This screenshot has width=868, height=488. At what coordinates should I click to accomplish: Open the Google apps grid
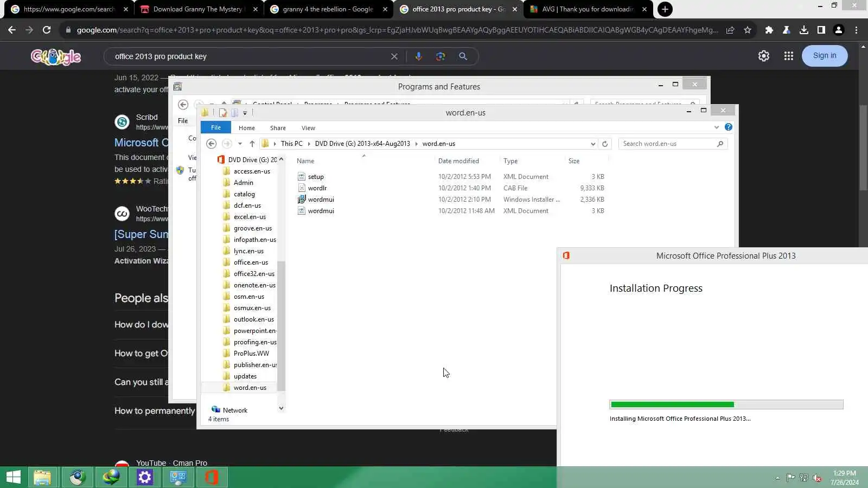(x=789, y=56)
